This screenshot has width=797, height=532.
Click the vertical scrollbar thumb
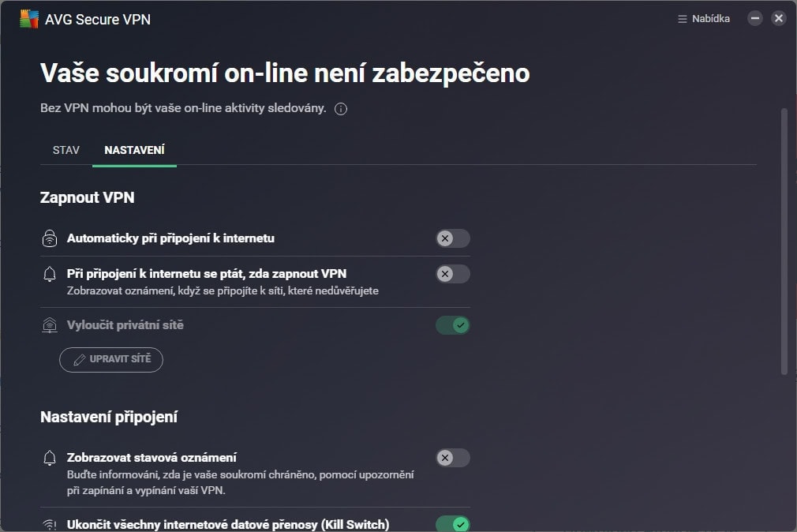pyautogui.click(x=784, y=241)
